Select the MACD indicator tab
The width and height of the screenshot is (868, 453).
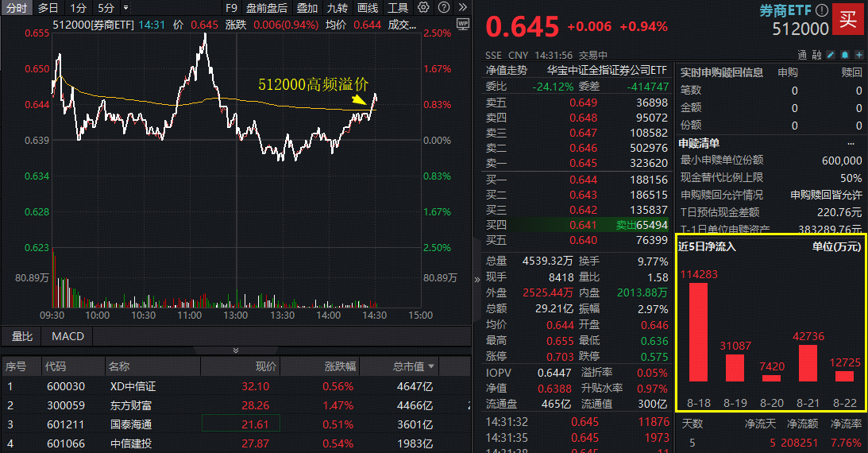[68, 336]
